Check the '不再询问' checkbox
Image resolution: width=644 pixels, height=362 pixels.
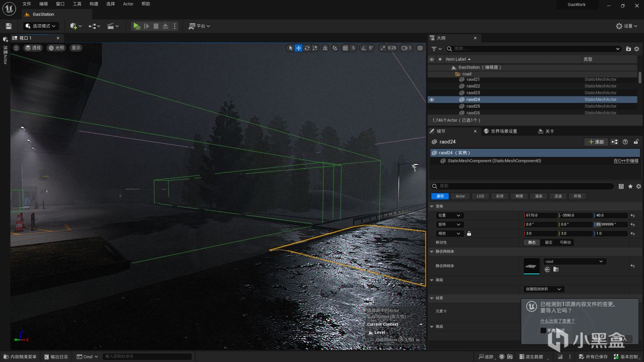(543, 330)
